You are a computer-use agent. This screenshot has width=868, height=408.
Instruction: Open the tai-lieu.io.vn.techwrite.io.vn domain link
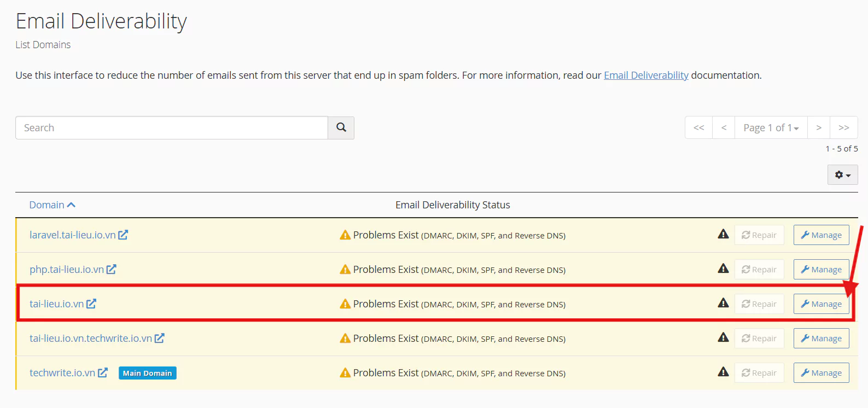(x=91, y=338)
